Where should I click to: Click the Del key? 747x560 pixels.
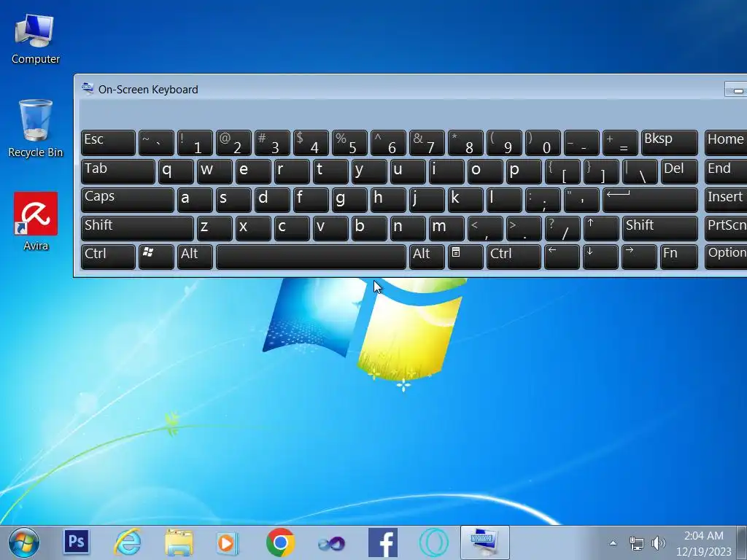tap(679, 171)
